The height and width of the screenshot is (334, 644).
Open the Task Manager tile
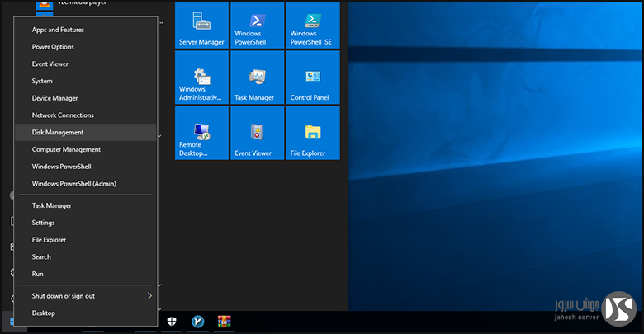pos(257,78)
